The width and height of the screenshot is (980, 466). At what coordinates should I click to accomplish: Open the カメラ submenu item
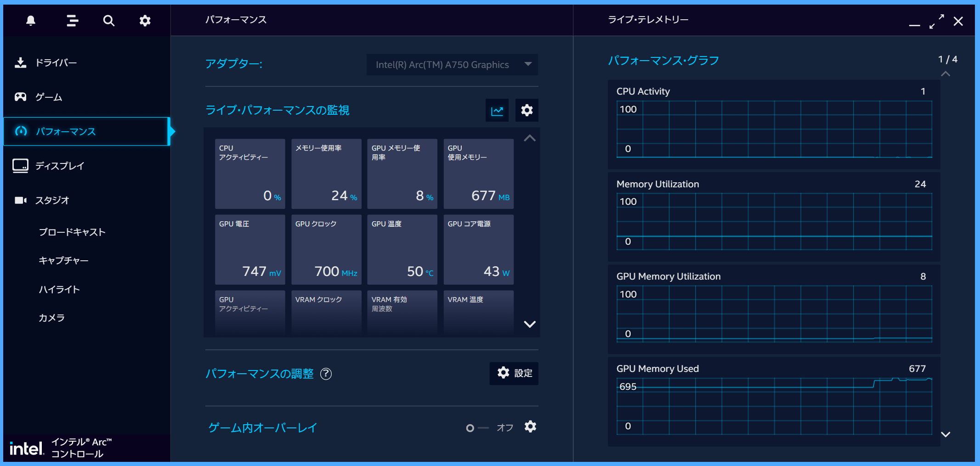51,318
